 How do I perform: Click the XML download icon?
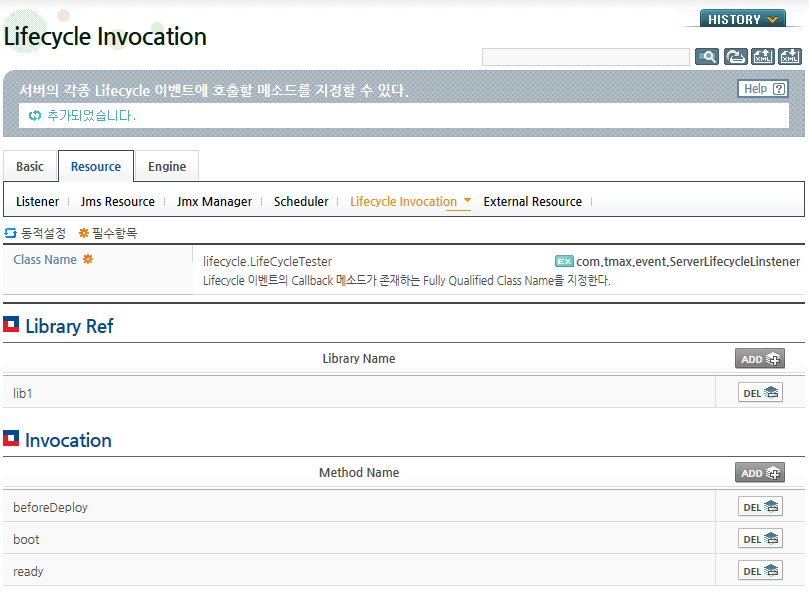pyautogui.click(x=790, y=56)
